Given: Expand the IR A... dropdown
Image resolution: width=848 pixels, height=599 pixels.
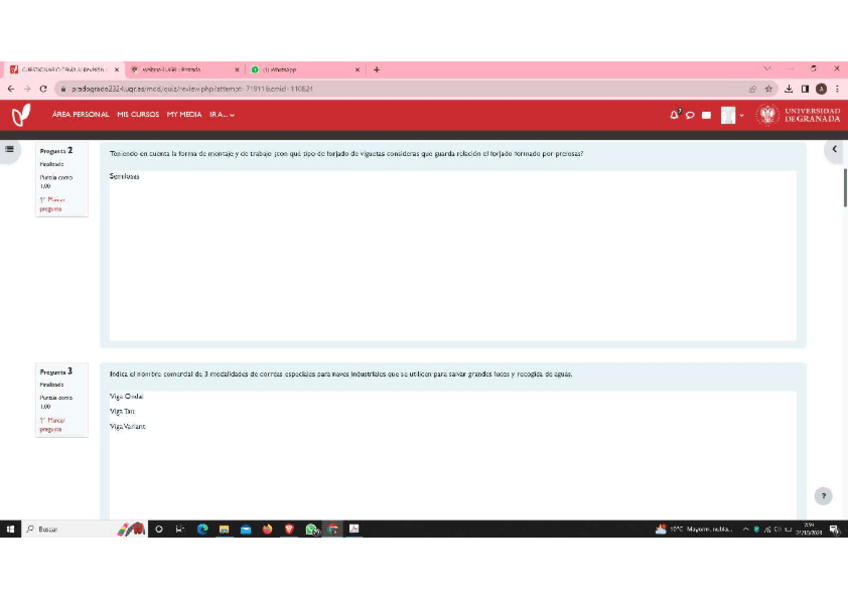Looking at the screenshot, I should pos(222,115).
